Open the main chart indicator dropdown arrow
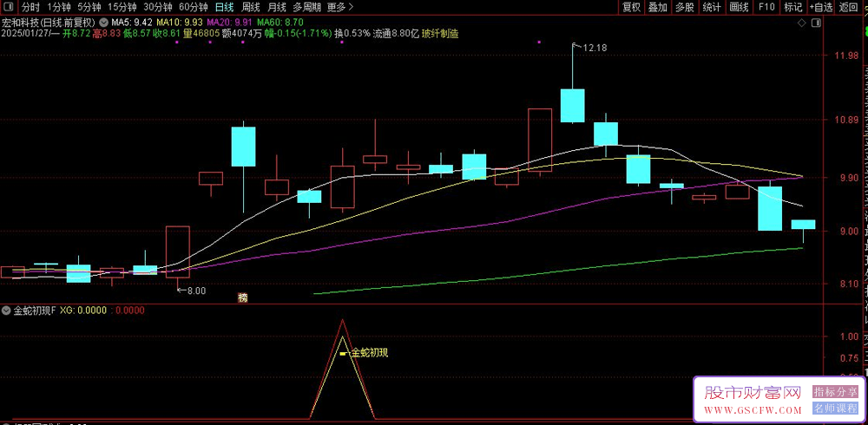 103,23
